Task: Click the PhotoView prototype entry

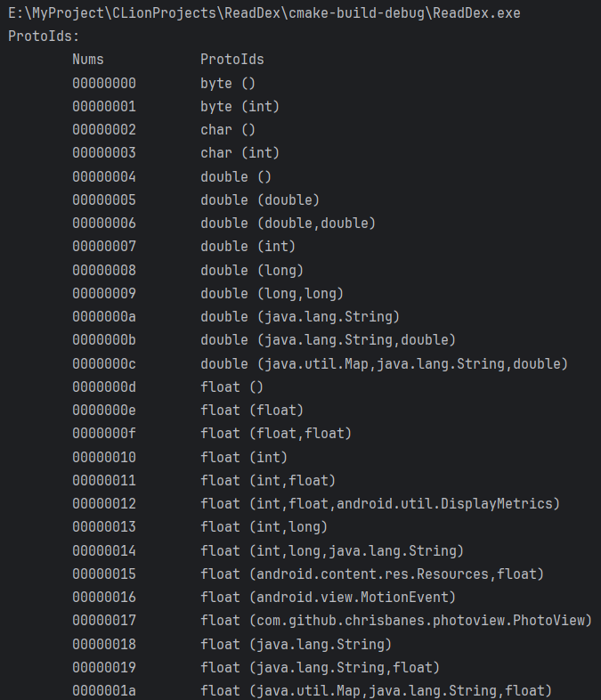Action: point(396,620)
